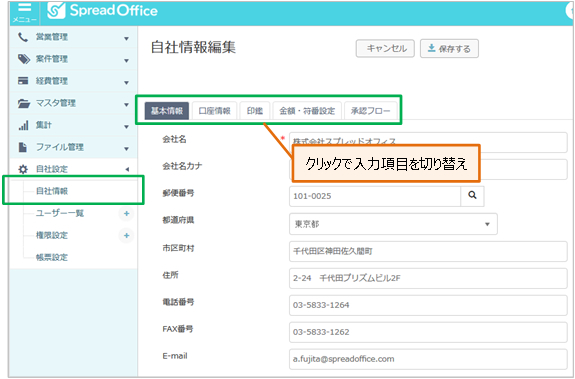This screenshot has width=575, height=379.
Task: Switch to the 口座情報 tab
Action: pyautogui.click(x=215, y=111)
